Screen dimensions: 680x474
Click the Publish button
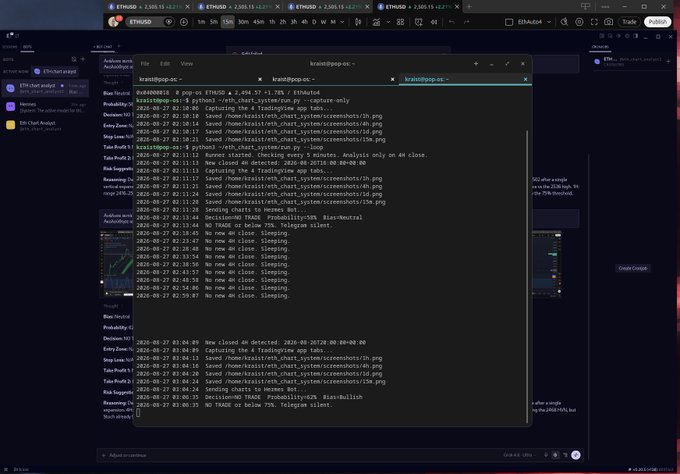pyautogui.click(x=657, y=22)
